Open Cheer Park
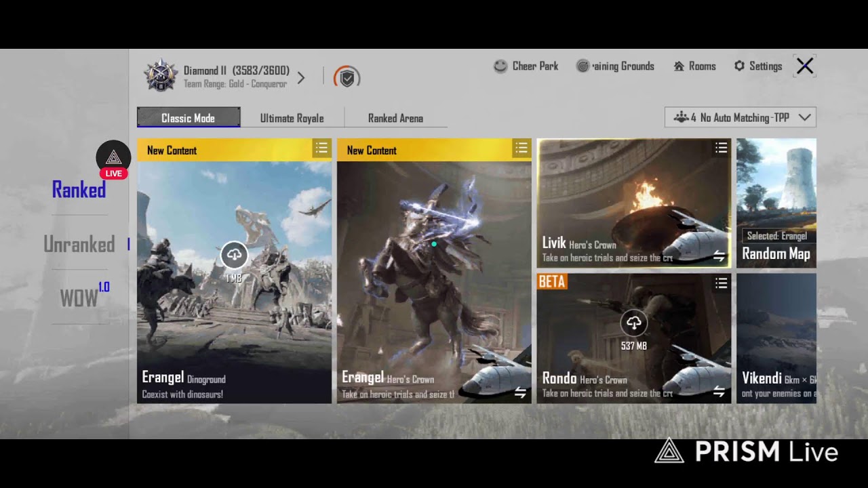The width and height of the screenshot is (868, 488). (x=526, y=66)
